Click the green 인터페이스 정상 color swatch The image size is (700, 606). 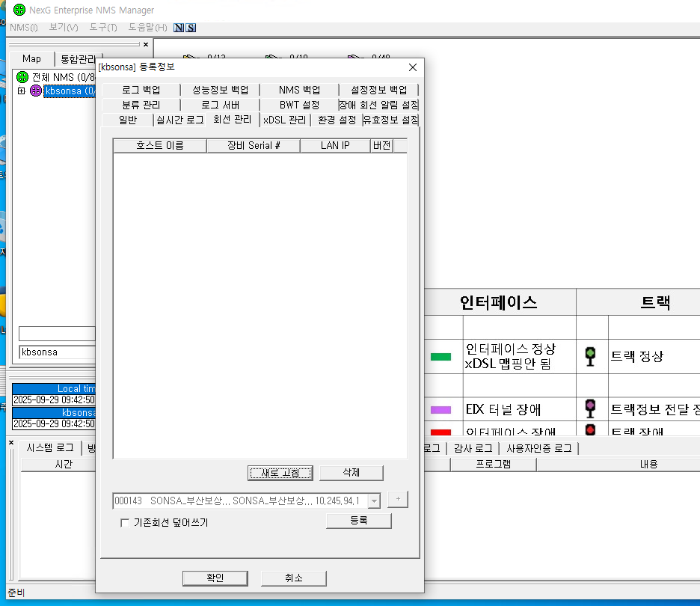pos(440,357)
